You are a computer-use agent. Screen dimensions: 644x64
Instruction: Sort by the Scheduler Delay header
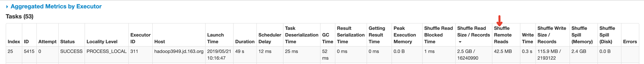click(270, 38)
